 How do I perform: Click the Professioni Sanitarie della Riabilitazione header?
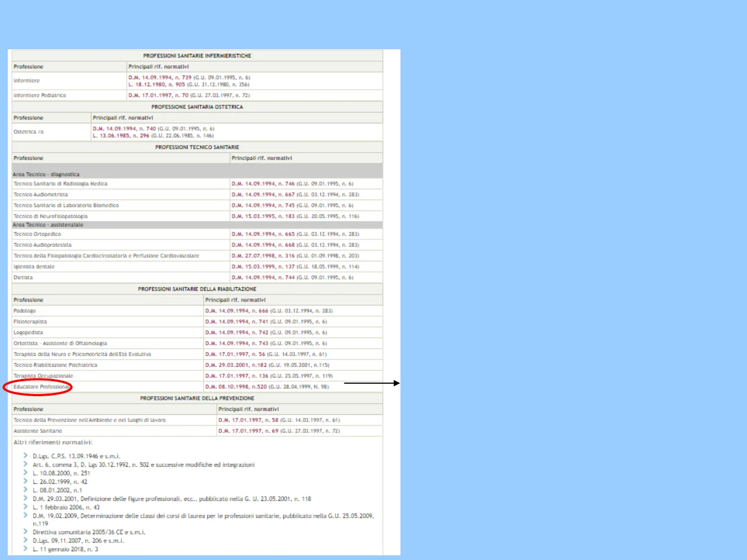[197, 289]
